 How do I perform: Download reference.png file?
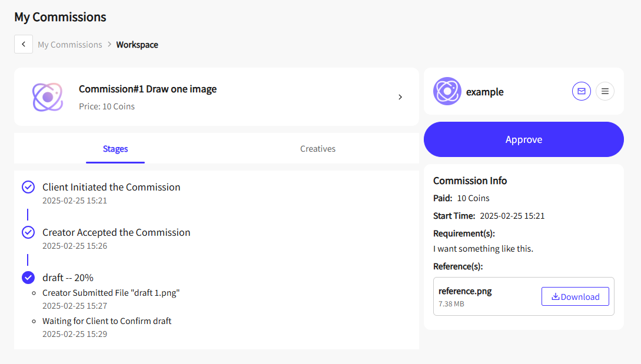click(x=575, y=296)
